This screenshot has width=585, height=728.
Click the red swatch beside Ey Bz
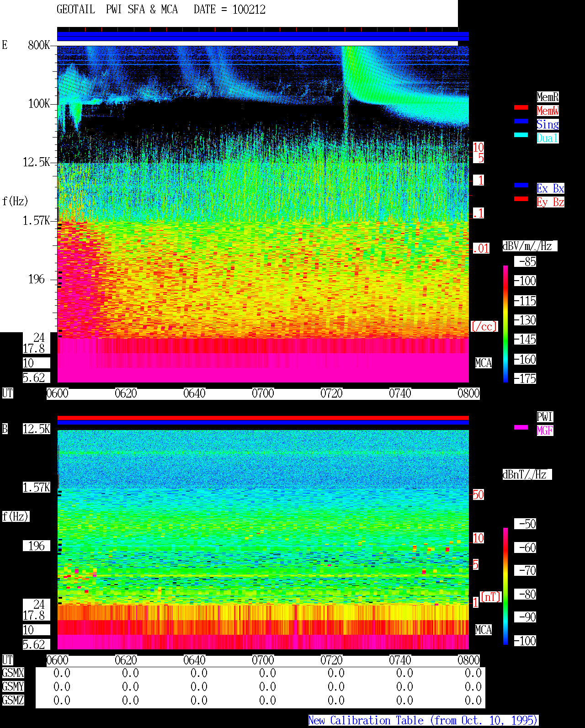[x=521, y=199]
